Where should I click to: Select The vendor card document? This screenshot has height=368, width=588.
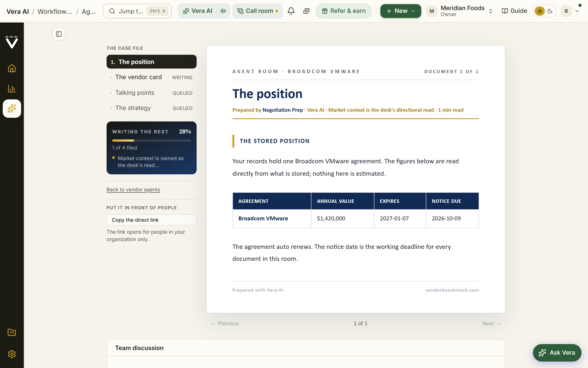pos(151,77)
